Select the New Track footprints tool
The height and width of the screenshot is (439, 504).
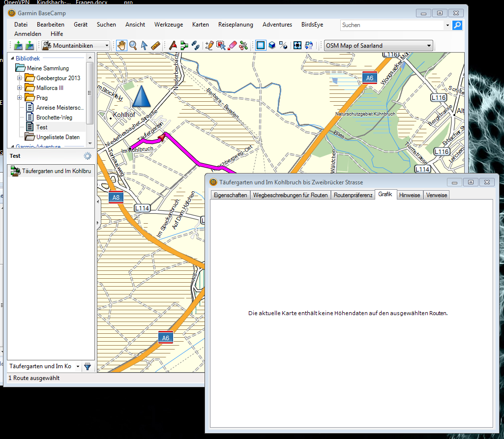coord(195,46)
